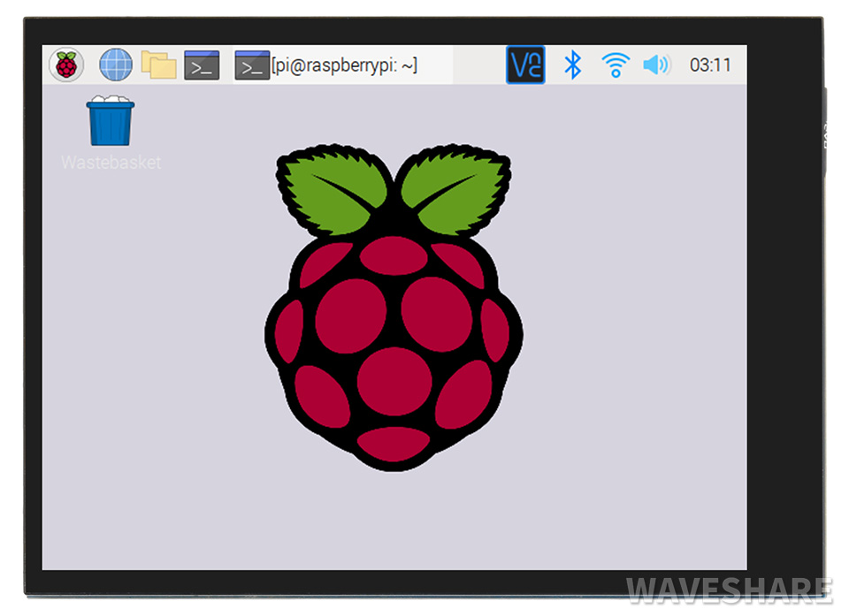Launch the web browser globe icon
This screenshot has height=616, width=849.
[116, 65]
